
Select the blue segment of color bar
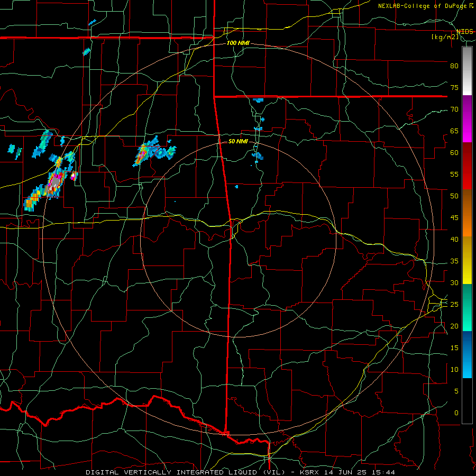pos(467,354)
